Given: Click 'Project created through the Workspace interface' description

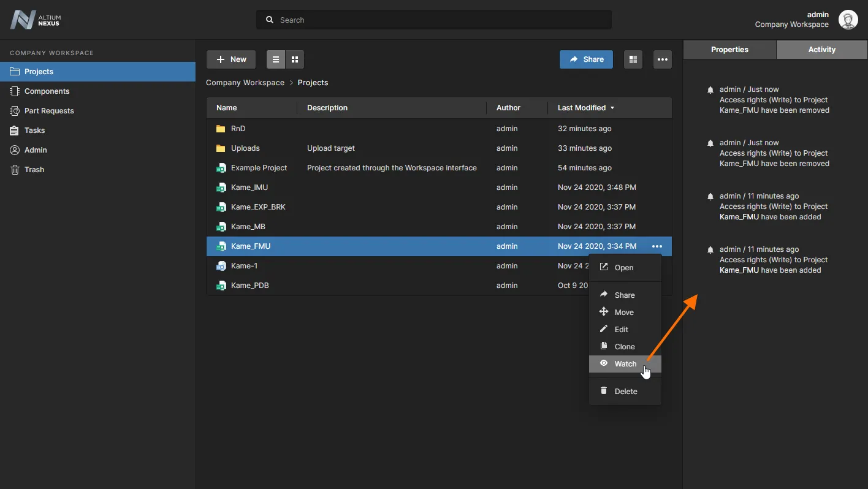Looking at the screenshot, I should tap(392, 168).
